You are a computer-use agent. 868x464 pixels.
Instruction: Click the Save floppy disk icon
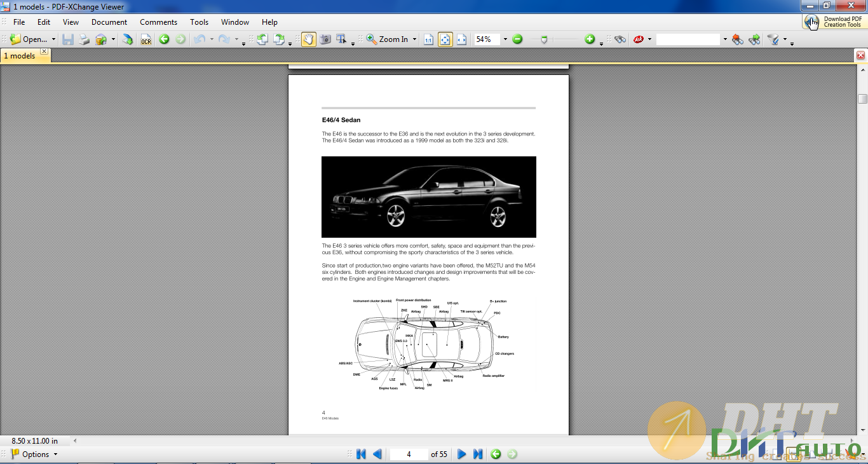click(67, 39)
